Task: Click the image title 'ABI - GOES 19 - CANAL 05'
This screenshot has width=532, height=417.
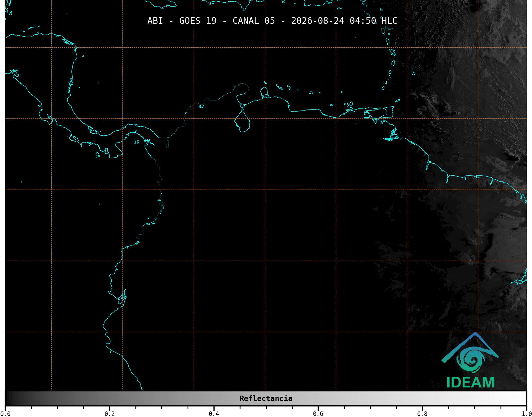Action: tap(211, 21)
